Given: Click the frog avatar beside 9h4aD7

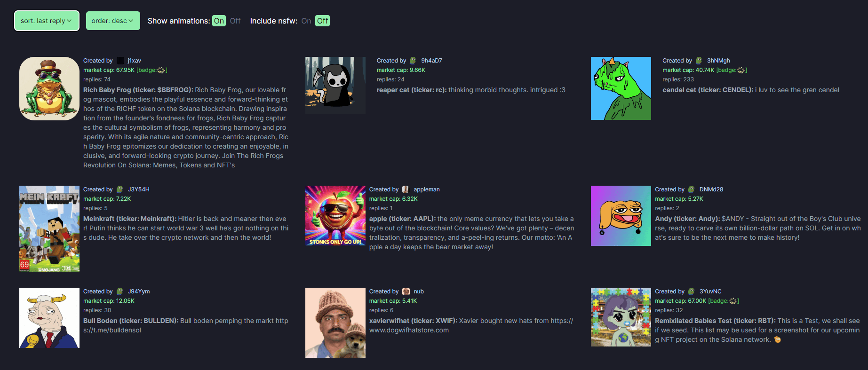Looking at the screenshot, I should [x=413, y=61].
